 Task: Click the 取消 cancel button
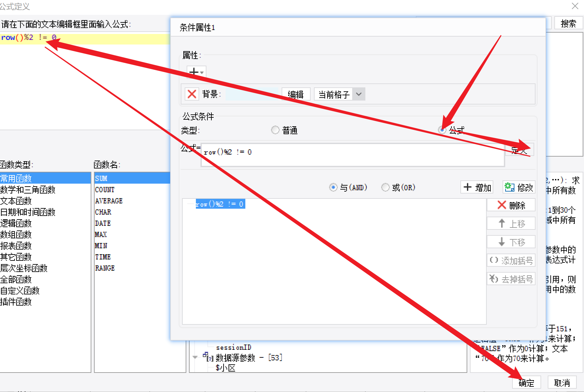coord(562,383)
